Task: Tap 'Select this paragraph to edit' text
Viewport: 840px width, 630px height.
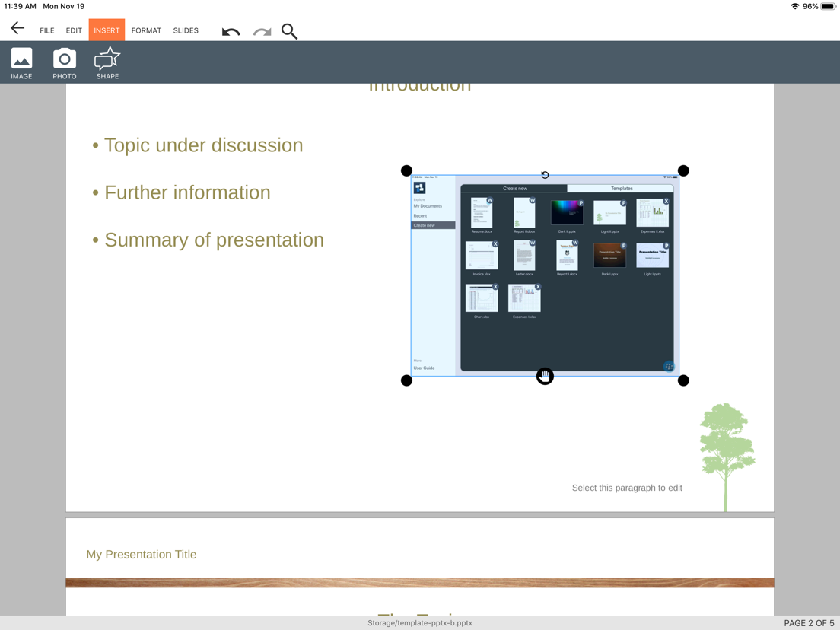Action: (627, 488)
